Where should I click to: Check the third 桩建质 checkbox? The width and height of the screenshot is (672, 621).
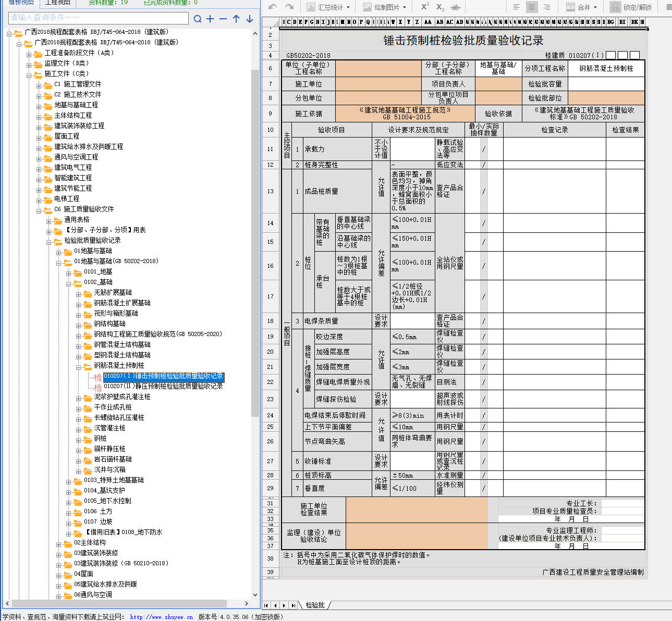pos(634,55)
